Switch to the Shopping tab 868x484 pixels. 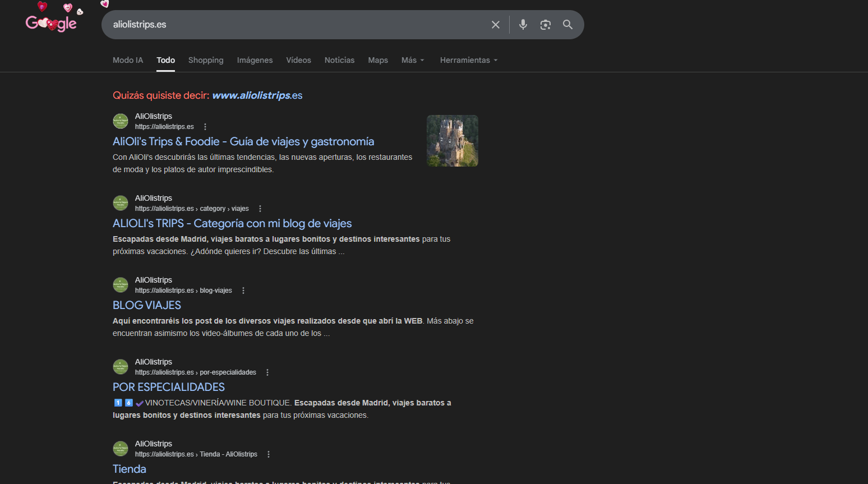click(206, 60)
